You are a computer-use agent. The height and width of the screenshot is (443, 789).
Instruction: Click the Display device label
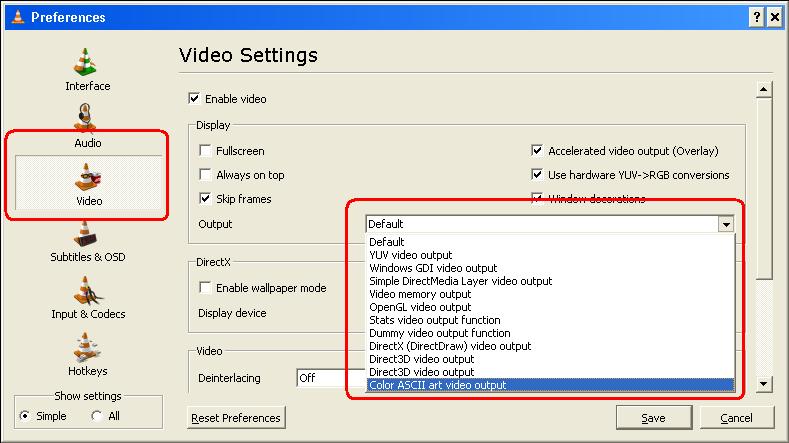(x=232, y=313)
